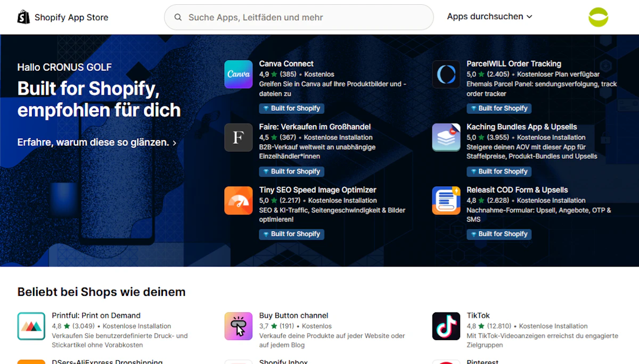Open Kaching Bundles App & Upsells title
The height and width of the screenshot is (364, 639).
tap(522, 127)
